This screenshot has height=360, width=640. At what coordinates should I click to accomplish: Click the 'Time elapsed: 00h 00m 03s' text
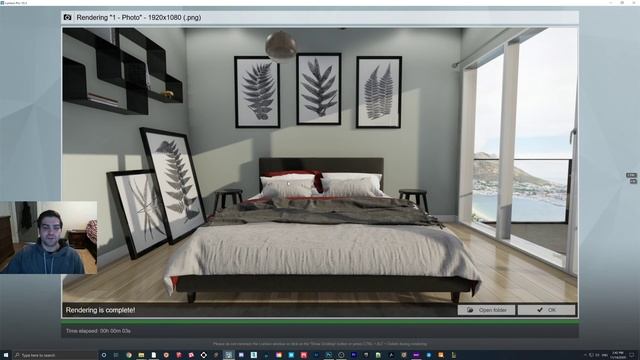coord(98,331)
